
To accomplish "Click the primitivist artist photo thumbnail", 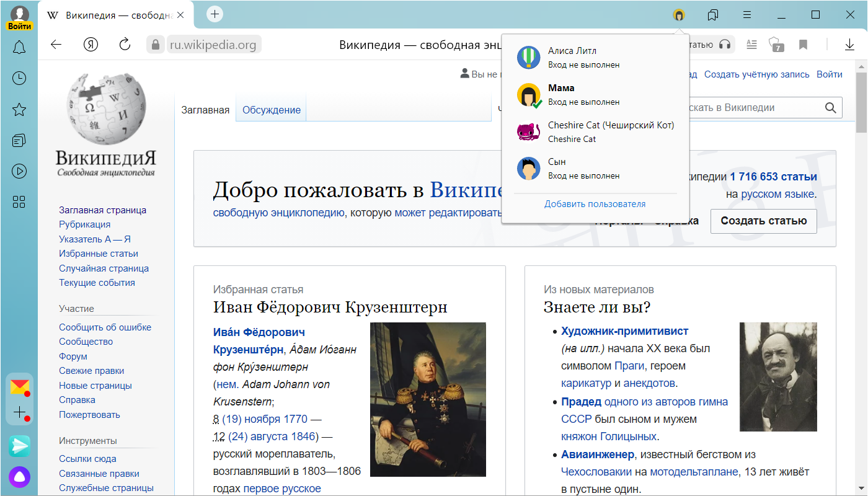I will [x=778, y=377].
